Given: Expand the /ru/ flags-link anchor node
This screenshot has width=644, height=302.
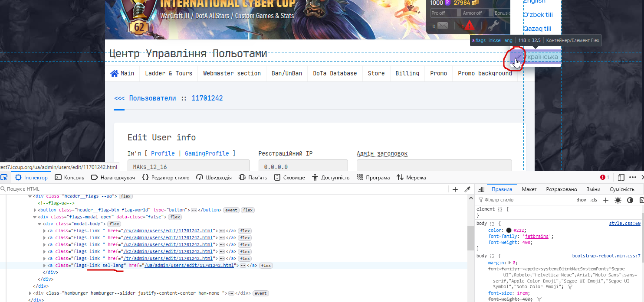Looking at the screenshot, I should tap(44, 231).
